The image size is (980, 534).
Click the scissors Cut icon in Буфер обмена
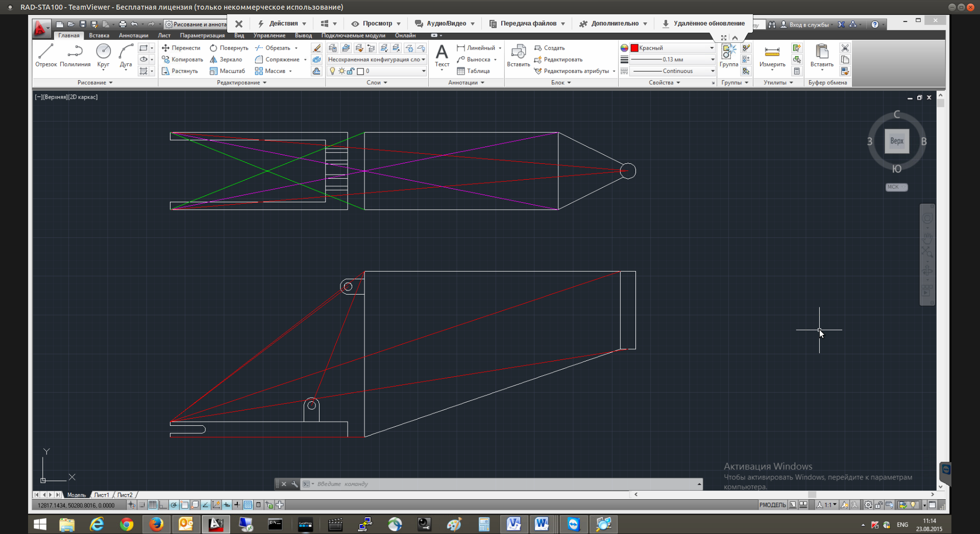coord(845,48)
